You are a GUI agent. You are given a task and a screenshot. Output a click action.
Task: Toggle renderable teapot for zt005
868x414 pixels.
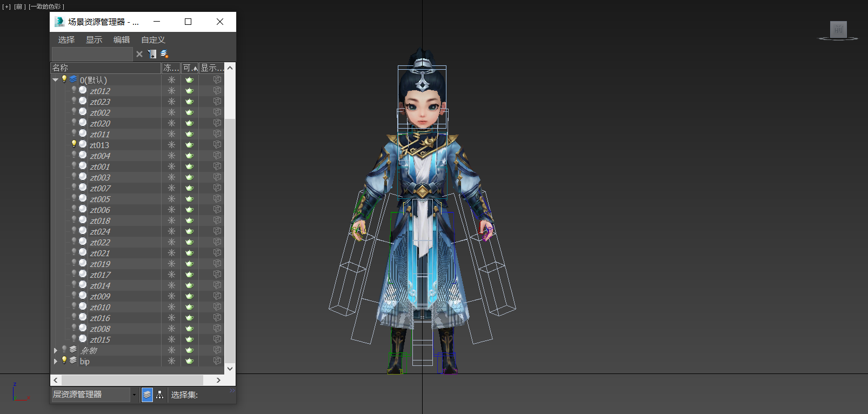[x=190, y=199]
